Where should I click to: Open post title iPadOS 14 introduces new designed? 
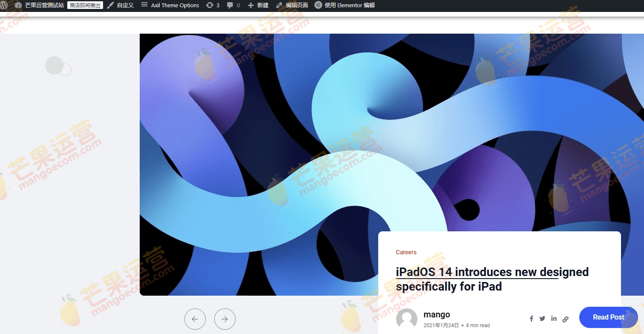492,279
